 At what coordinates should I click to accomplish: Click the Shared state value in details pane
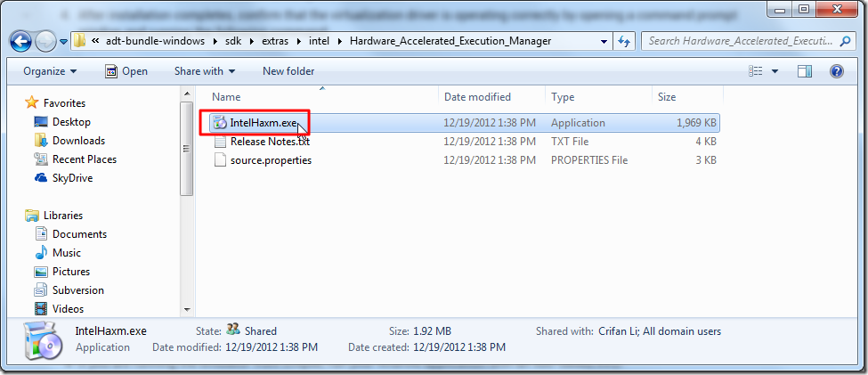(260, 331)
